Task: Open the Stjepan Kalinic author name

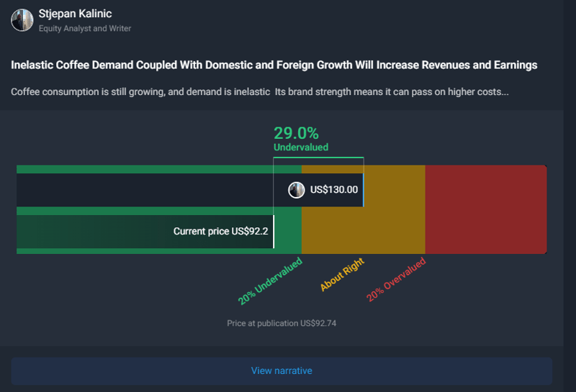Action: [x=75, y=14]
